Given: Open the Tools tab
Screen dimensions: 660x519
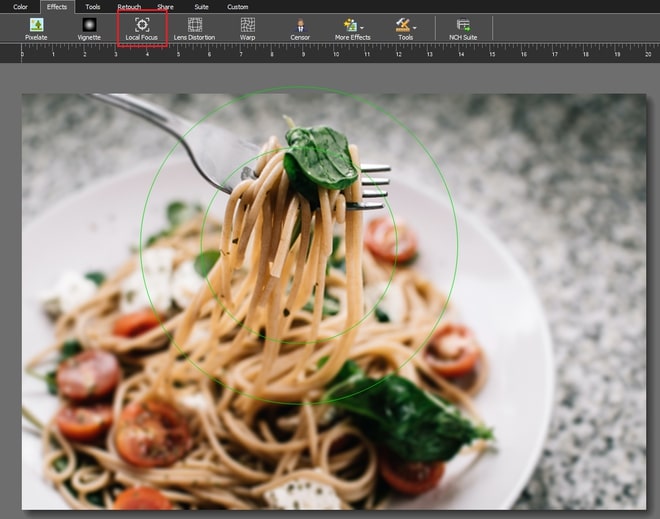Looking at the screenshot, I should 93,7.
